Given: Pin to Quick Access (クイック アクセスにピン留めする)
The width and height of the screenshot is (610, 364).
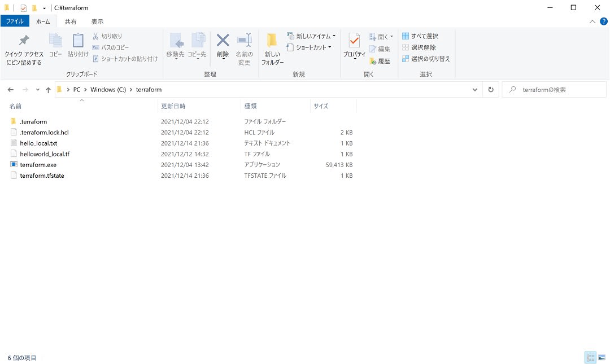Looking at the screenshot, I should [x=24, y=50].
